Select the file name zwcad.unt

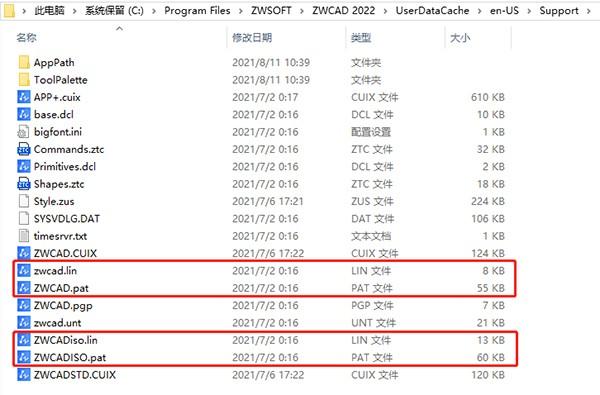57,323
